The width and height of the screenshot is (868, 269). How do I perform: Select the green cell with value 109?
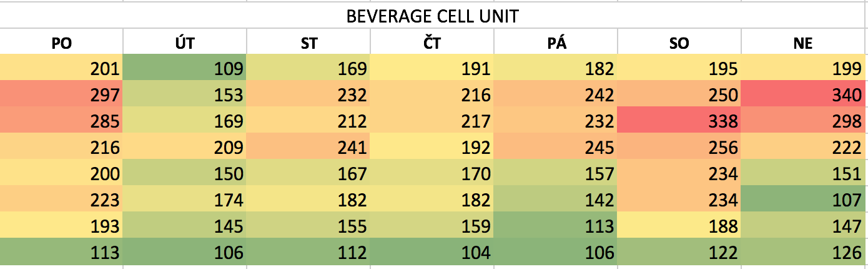[x=185, y=68]
